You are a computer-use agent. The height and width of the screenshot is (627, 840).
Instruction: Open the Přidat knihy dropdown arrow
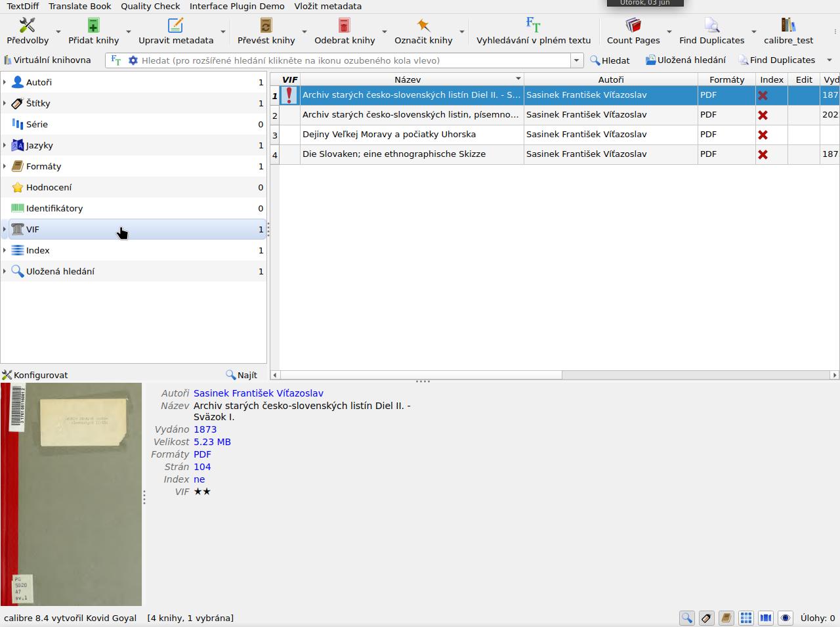[x=129, y=32]
